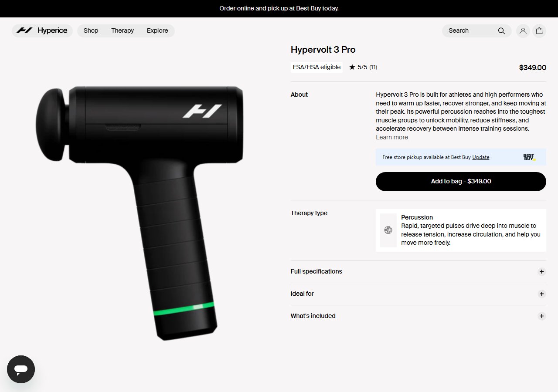Viewport: 558px width, 392px height.
Task: Click the Best Buy logo
Action: (x=529, y=157)
